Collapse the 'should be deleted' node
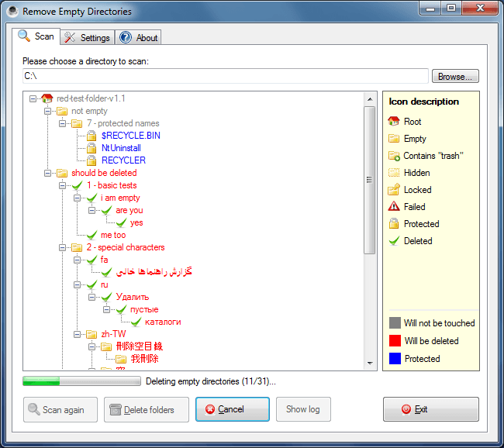The height and width of the screenshot is (448, 504). (x=47, y=173)
